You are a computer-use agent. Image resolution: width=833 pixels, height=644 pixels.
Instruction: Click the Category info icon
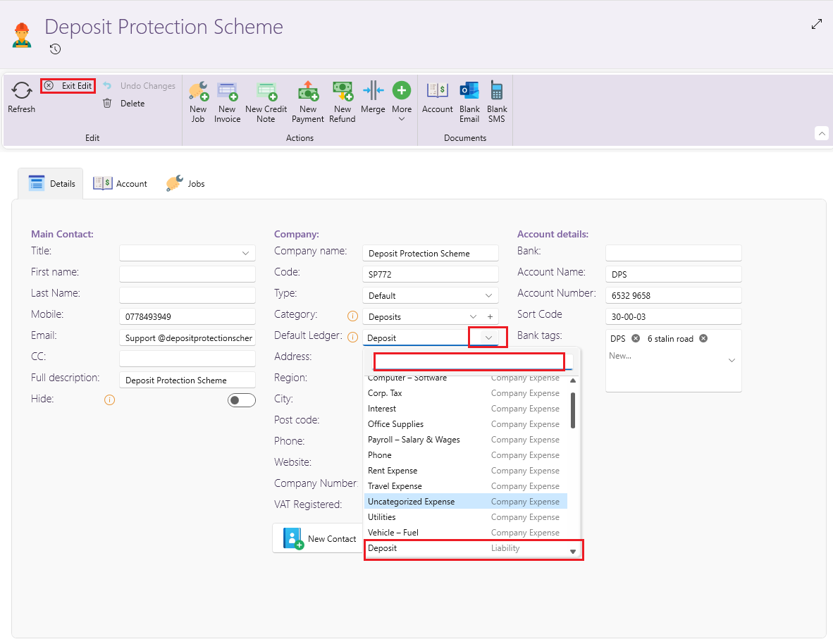(353, 316)
